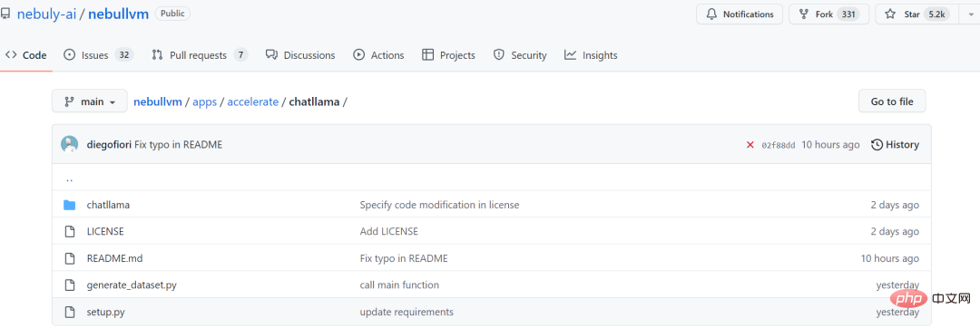Image resolution: width=980 pixels, height=328 pixels.
Task: Click the Pull requests count badge 7
Action: click(x=240, y=55)
